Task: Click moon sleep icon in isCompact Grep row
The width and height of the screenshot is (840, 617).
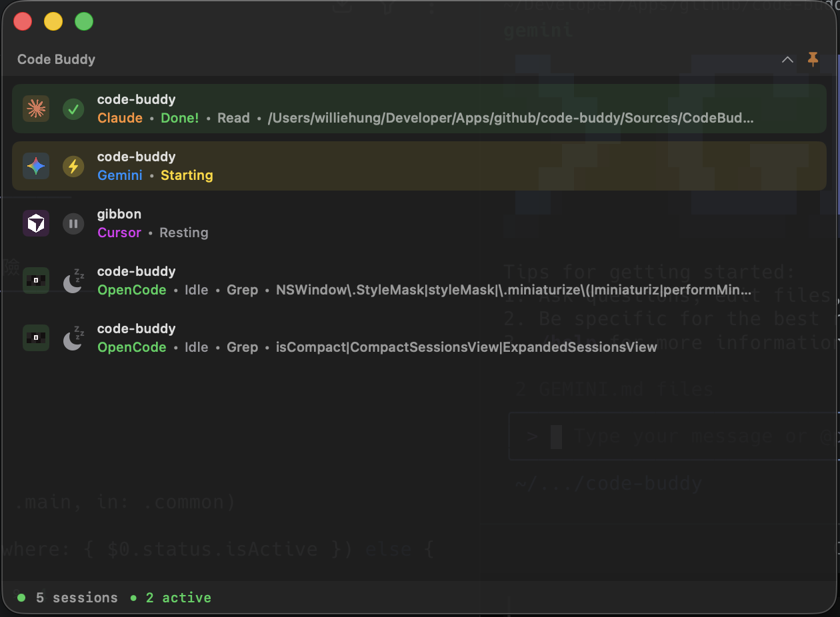Action: 73,338
